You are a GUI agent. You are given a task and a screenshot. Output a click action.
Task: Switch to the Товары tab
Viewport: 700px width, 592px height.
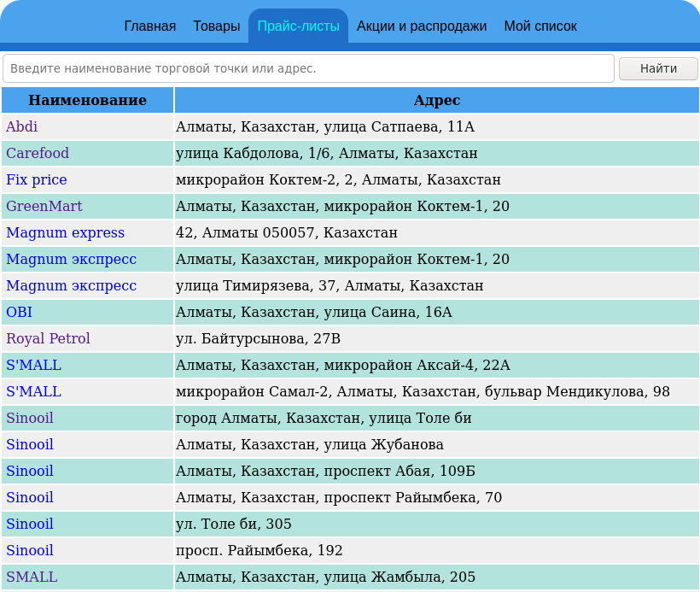[216, 26]
